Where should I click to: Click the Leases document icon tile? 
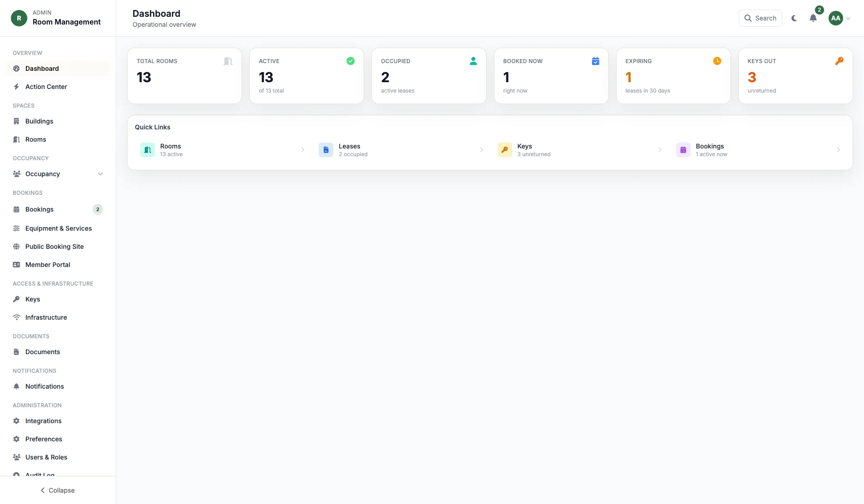click(326, 150)
